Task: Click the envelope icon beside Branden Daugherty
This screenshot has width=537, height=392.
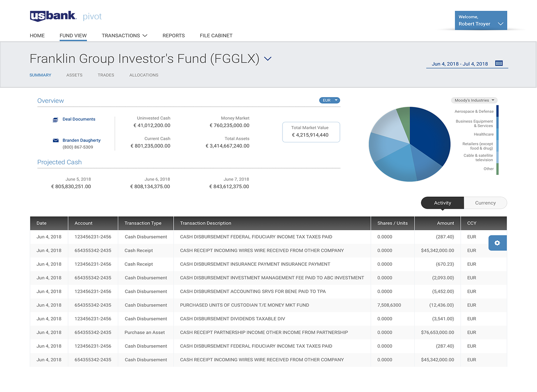Action: pos(56,141)
